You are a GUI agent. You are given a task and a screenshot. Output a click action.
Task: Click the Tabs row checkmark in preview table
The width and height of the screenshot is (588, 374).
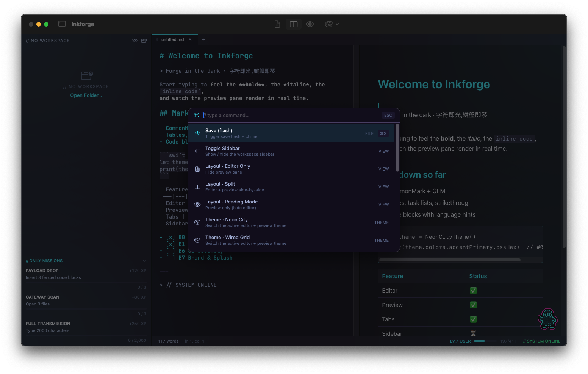point(473,319)
